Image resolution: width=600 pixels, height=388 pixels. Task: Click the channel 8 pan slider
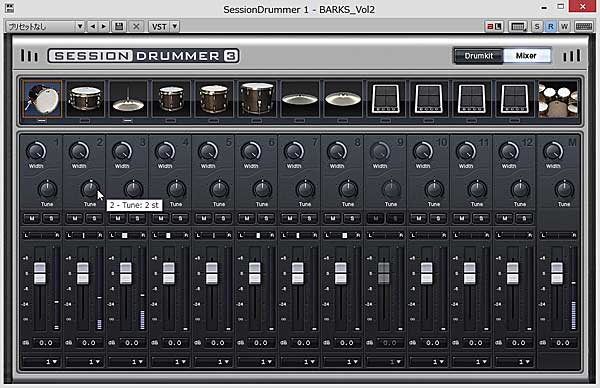pos(342,235)
